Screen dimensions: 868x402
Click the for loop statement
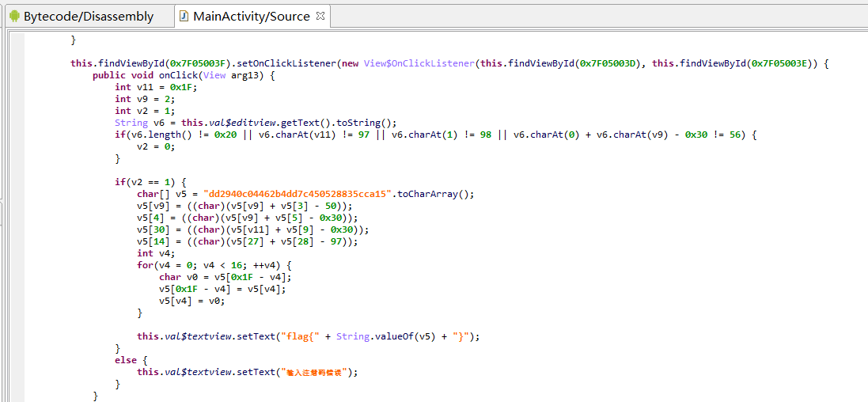214,265
